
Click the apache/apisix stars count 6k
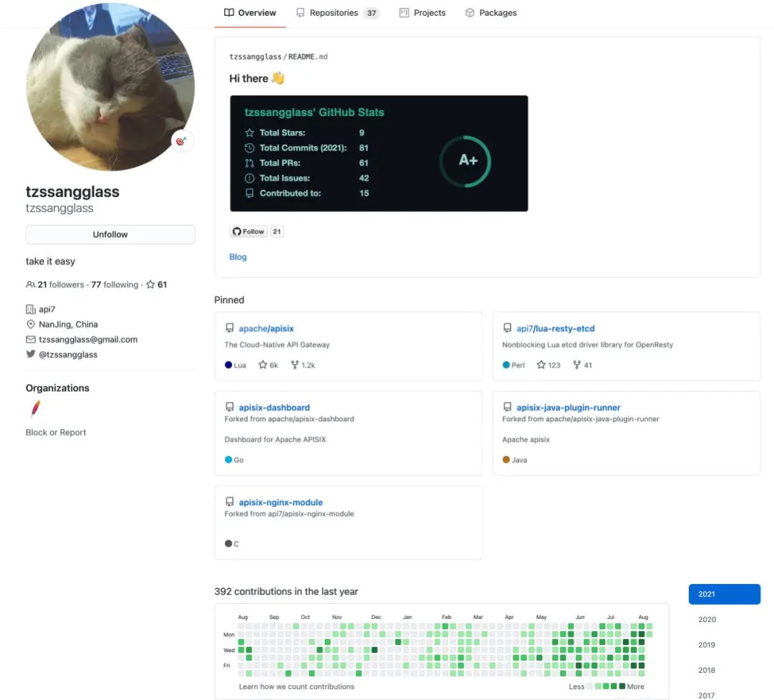pos(269,365)
